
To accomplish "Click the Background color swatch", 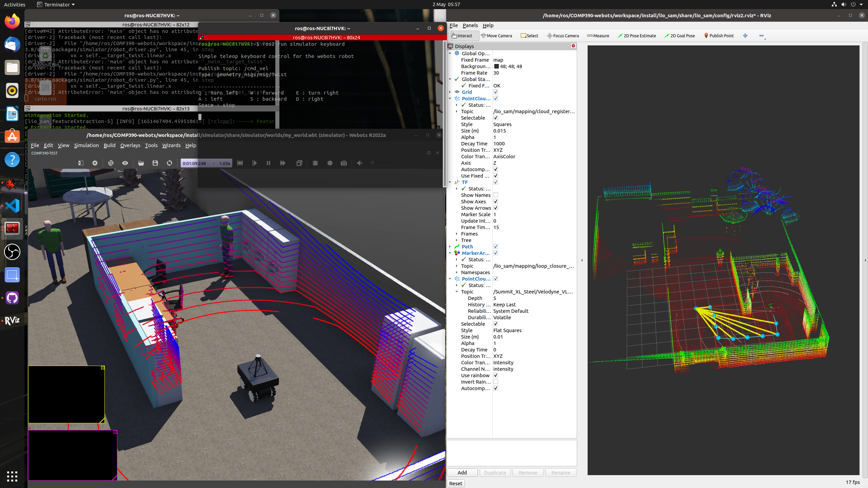I will click(496, 66).
